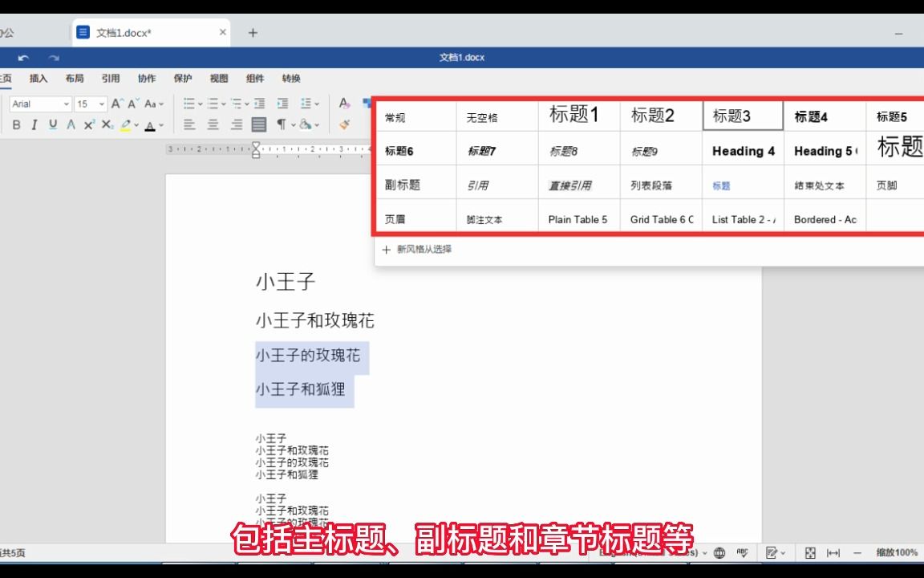Expand the font color dropdown arrow
Screen dimensions: 924x578
click(x=160, y=125)
